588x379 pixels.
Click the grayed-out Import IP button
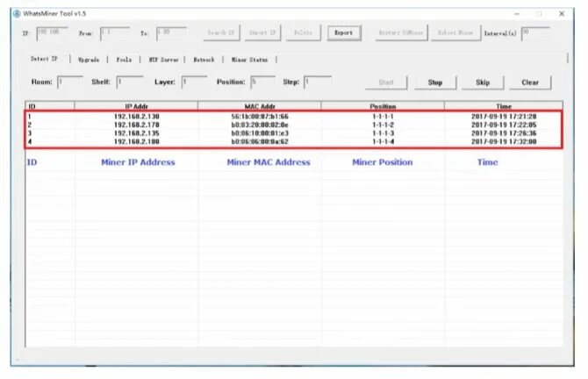262,33
